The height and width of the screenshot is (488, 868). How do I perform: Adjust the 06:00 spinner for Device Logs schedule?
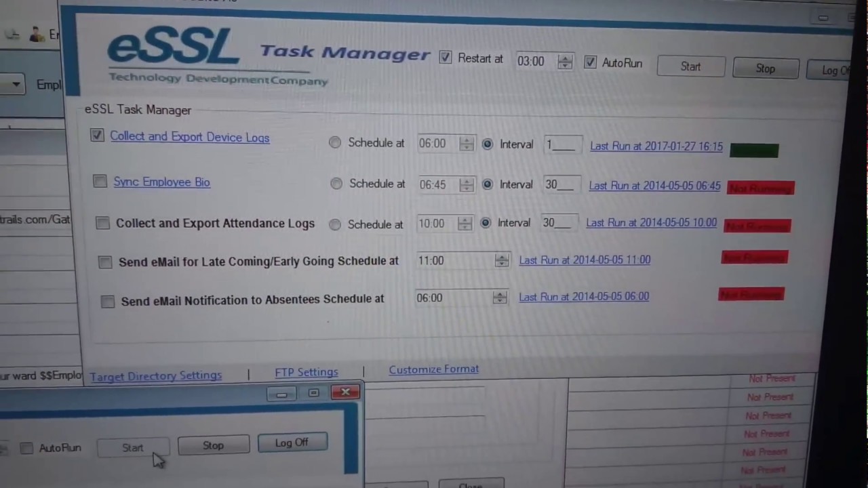[x=467, y=144]
